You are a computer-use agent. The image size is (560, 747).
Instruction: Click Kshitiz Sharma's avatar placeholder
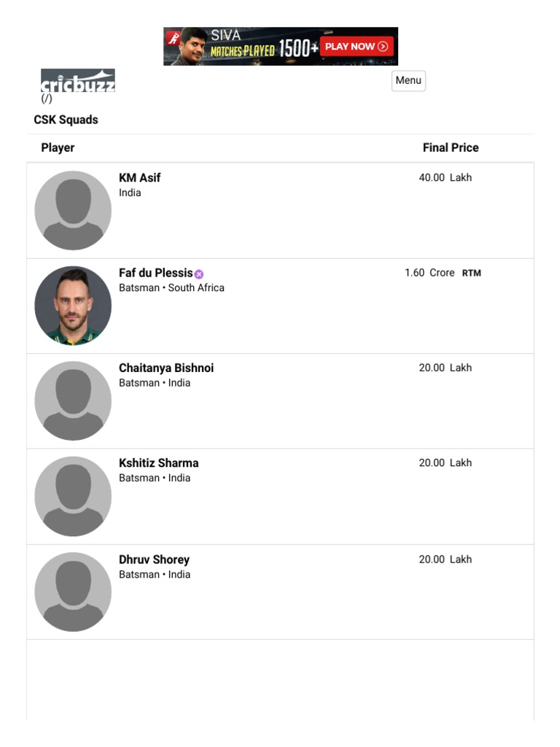tap(73, 496)
